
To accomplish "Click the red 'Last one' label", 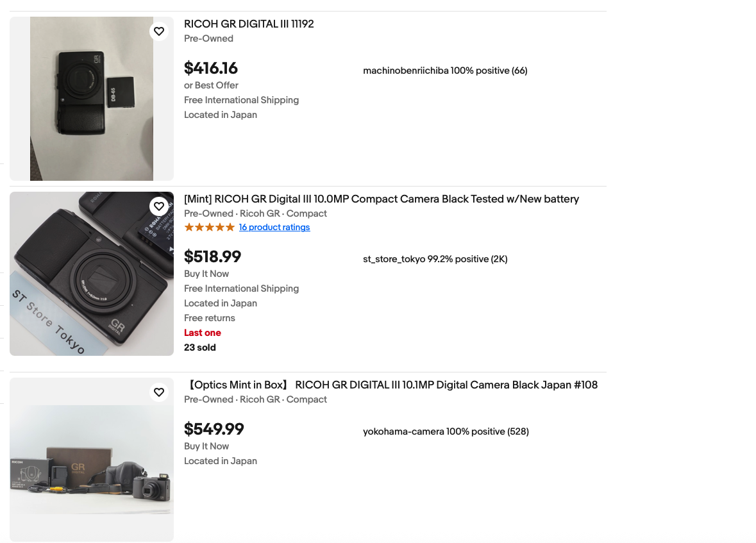I will point(203,333).
